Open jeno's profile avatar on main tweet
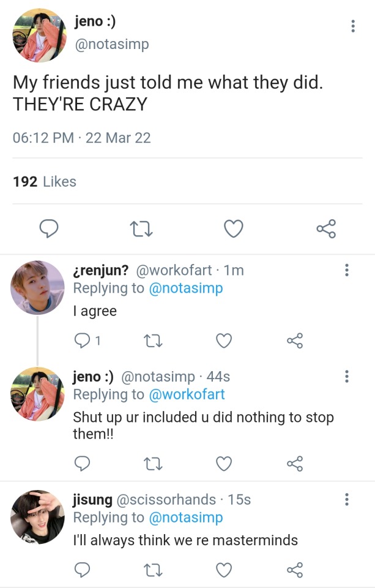 39,35
